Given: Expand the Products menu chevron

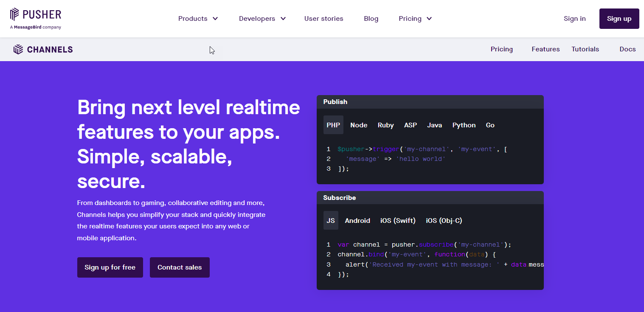Looking at the screenshot, I should click(x=215, y=19).
